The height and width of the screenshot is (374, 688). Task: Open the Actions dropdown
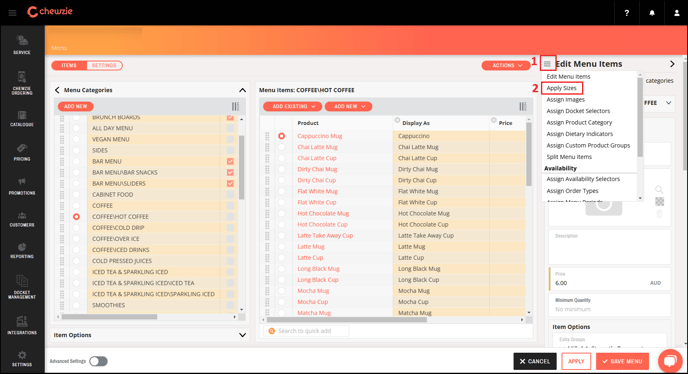(506, 65)
